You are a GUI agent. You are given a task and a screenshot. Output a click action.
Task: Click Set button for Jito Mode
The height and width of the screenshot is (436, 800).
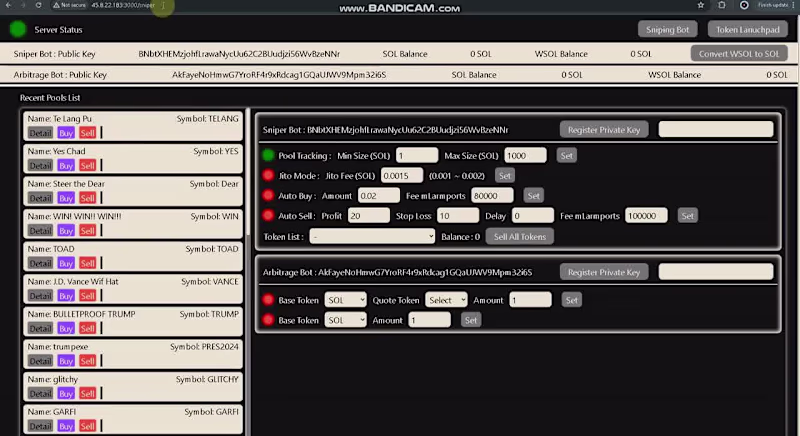[x=505, y=175]
